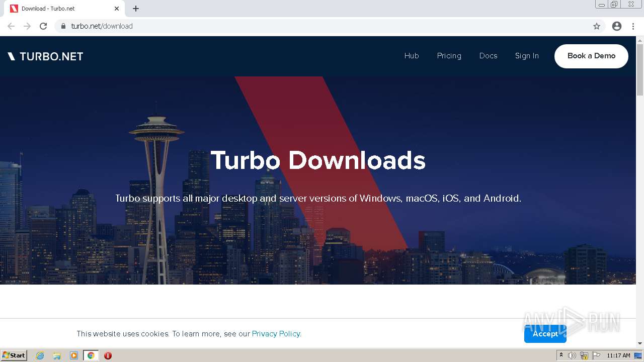The image size is (644, 362).
Task: Click the browser Forward arrow
Action: click(x=27, y=26)
